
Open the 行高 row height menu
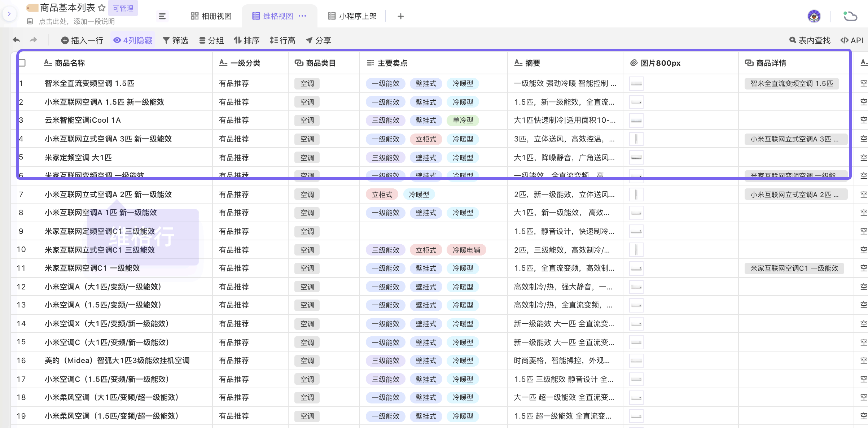click(282, 40)
